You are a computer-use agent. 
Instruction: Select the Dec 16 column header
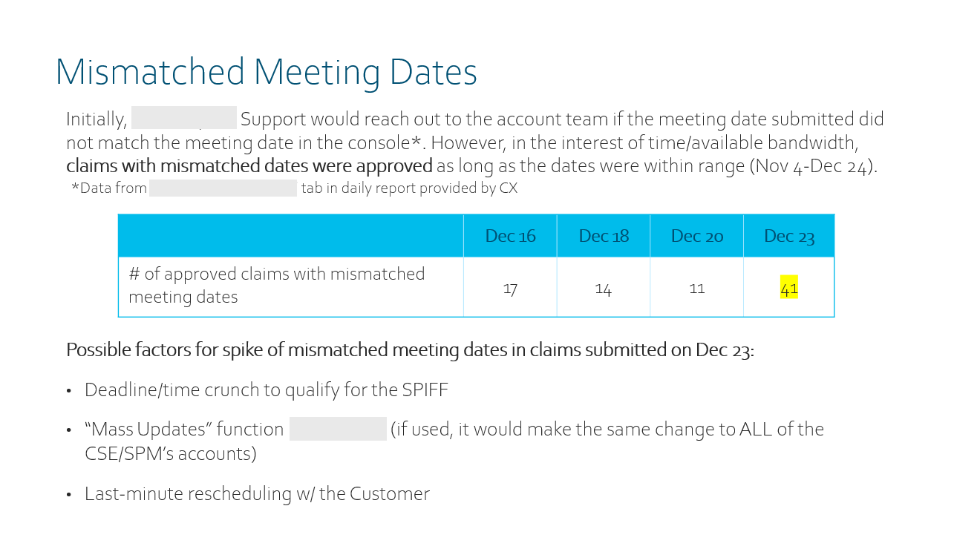510,236
